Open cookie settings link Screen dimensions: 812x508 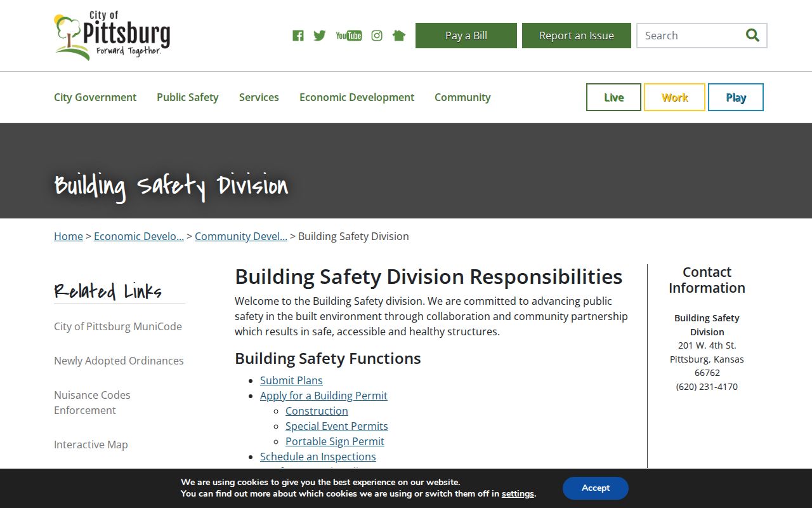[518, 493]
